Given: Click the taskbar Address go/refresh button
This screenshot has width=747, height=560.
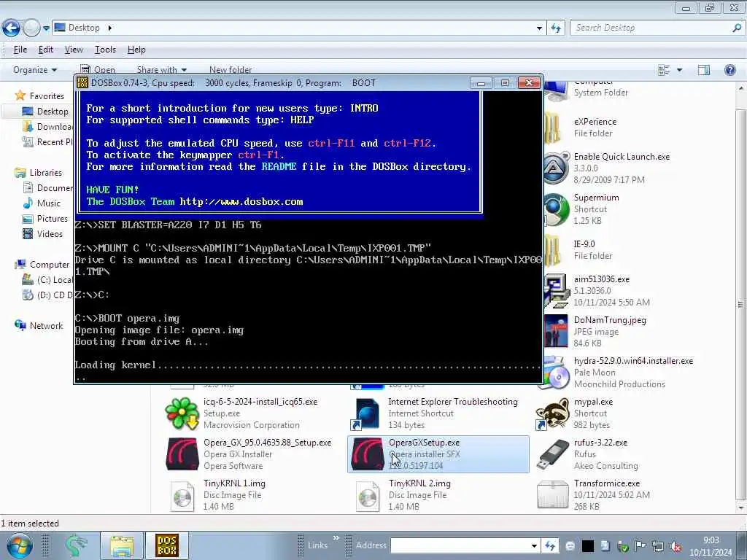Looking at the screenshot, I should [550, 545].
